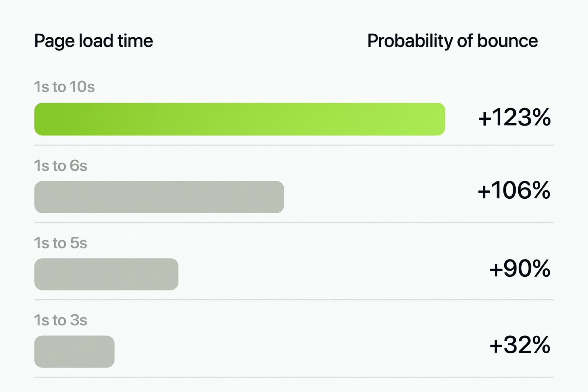Click the divider line below the 1s to 6s bar
This screenshot has height=392, width=588.
coord(294,222)
